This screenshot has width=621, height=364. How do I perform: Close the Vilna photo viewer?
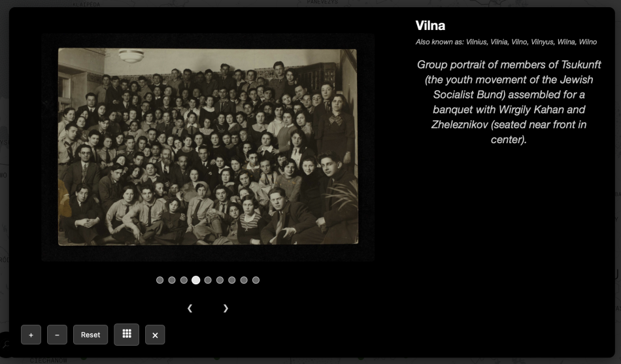pos(155,335)
